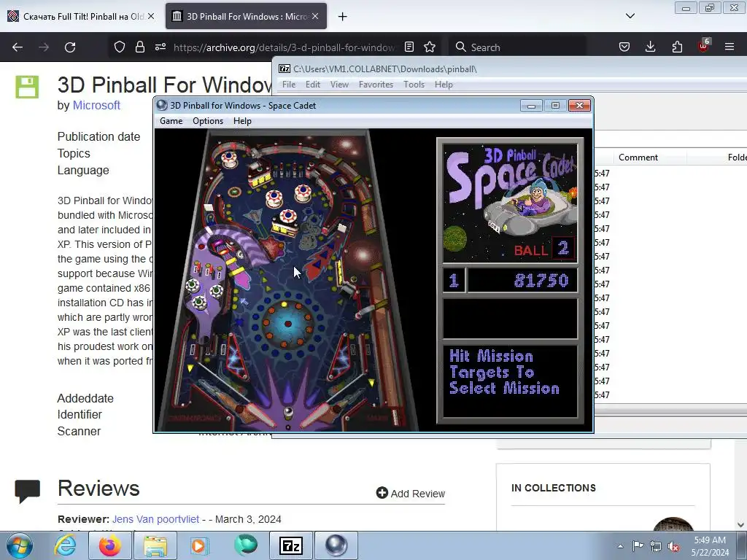Open Tools menu in 7-Zip window
This screenshot has height=560, width=747.
pyautogui.click(x=414, y=85)
